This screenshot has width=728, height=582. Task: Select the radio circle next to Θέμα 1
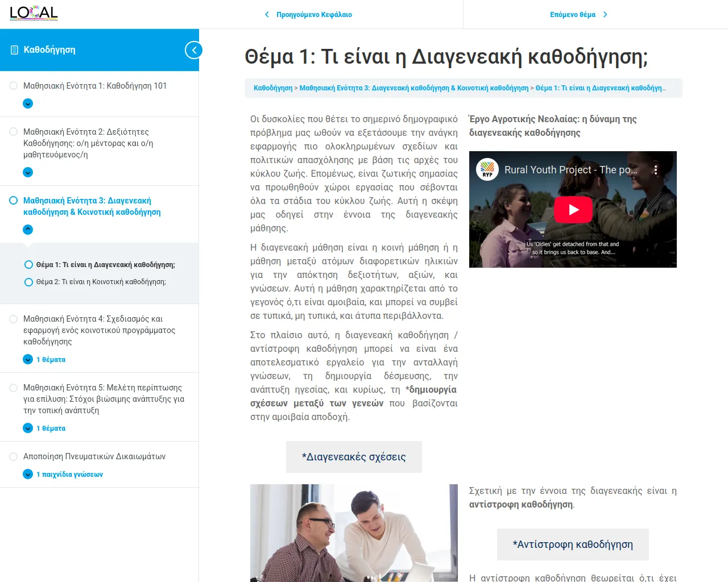pos(27,264)
